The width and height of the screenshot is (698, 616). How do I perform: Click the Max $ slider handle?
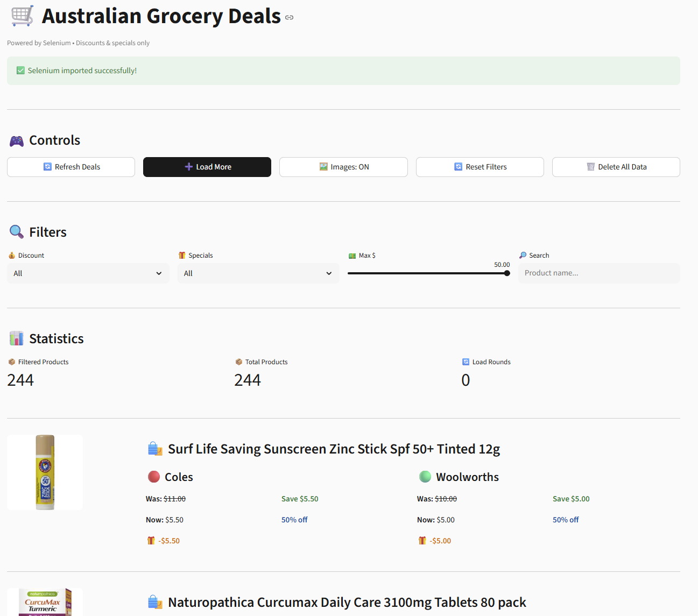[507, 273]
